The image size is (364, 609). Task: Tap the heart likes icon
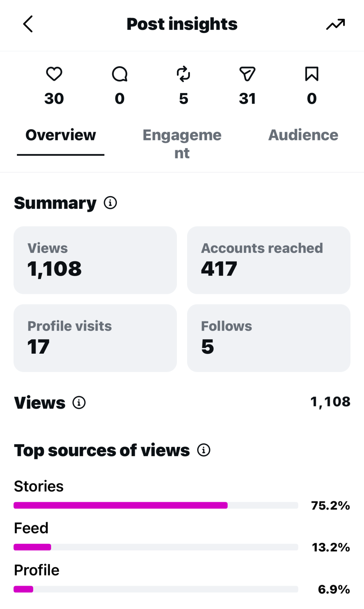click(x=54, y=74)
